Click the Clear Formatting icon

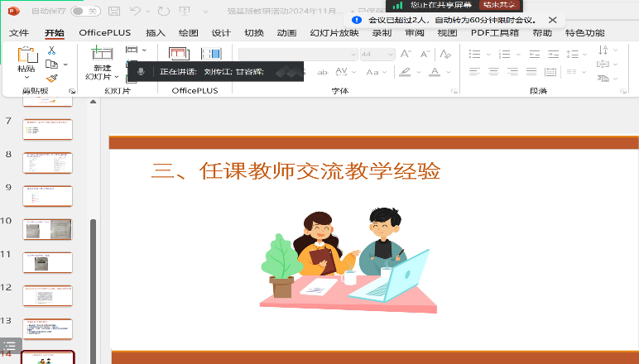pyautogui.click(x=444, y=53)
